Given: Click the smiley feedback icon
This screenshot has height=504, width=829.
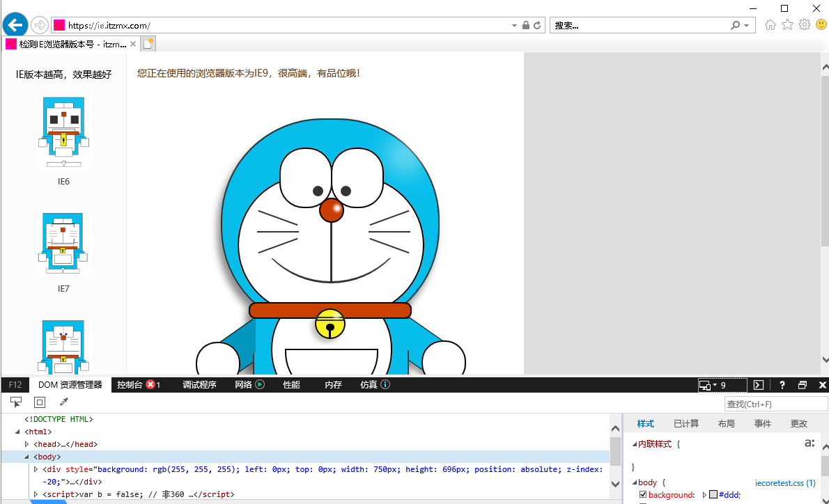Looking at the screenshot, I should click(821, 25).
